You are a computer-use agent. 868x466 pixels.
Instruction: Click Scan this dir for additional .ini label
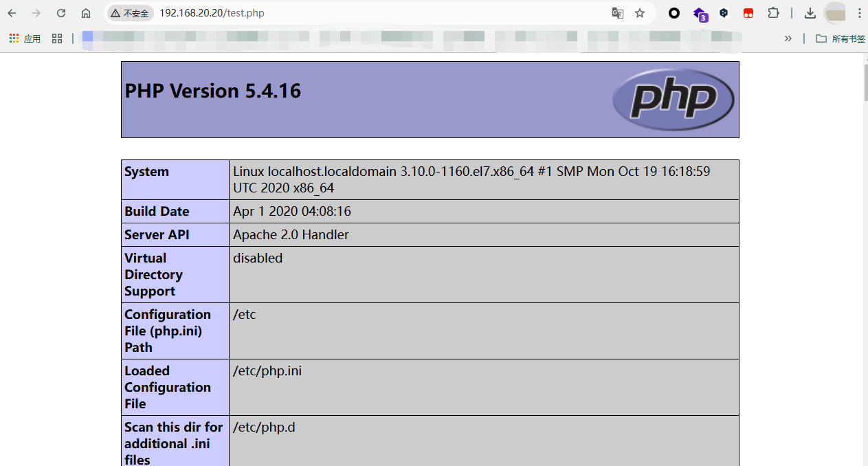(174, 443)
